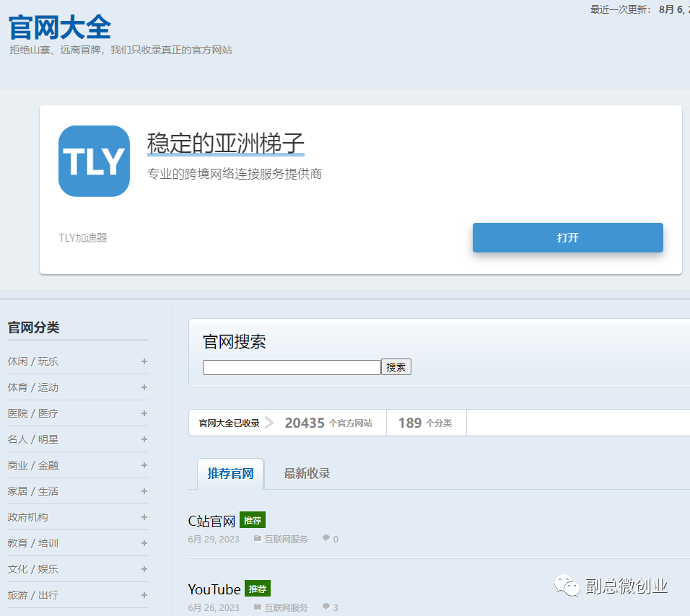Expand the 教育 / 培训 plus icon

(x=144, y=543)
